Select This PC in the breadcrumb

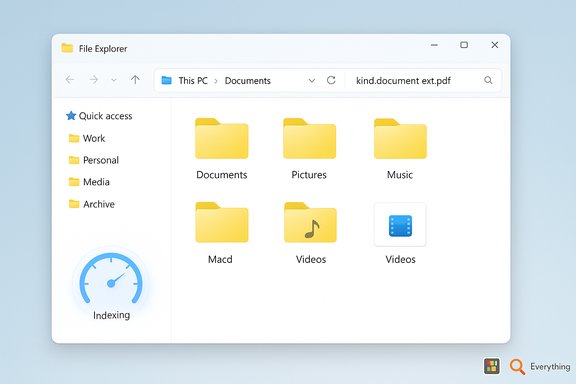(x=193, y=80)
